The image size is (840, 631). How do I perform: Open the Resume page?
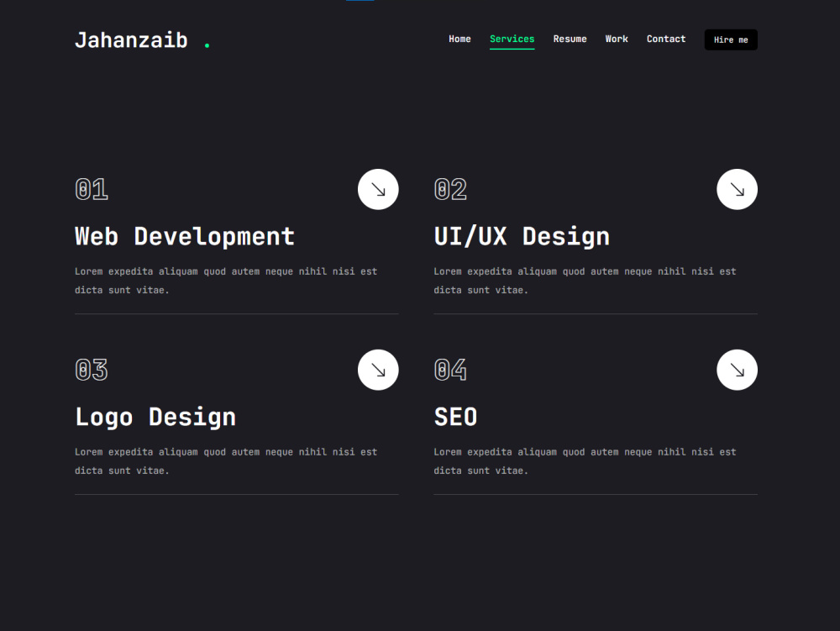coord(570,39)
